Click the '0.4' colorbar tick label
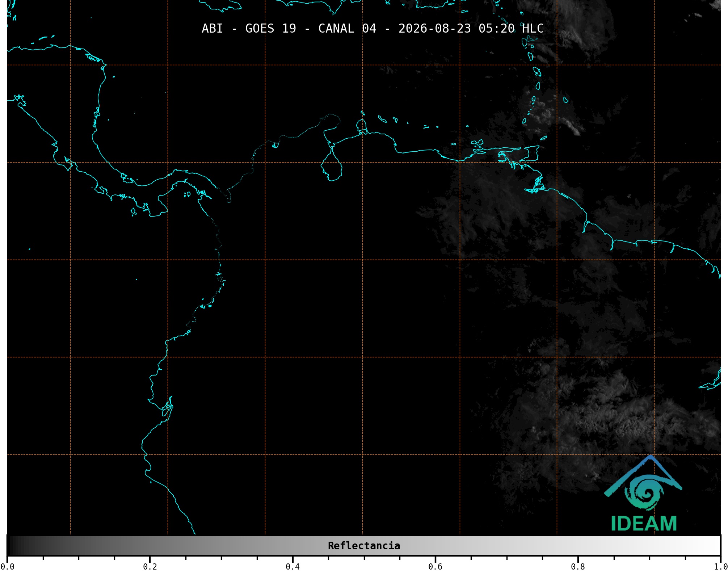Image resolution: width=728 pixels, height=571 pixels. click(293, 567)
